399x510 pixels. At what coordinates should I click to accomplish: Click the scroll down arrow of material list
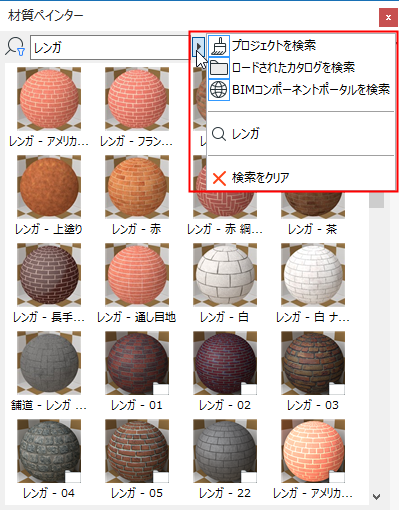[x=377, y=497]
